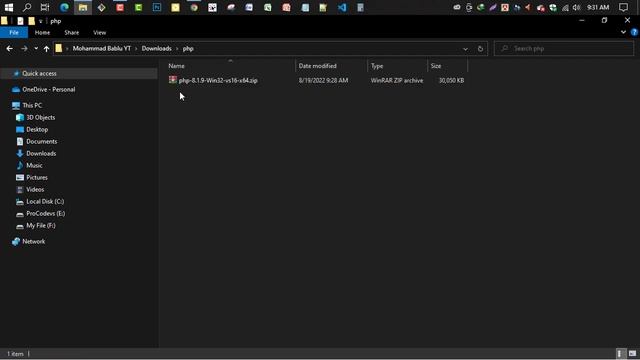Switch to Details view in status bar
The height and width of the screenshot is (360, 640).
tap(620, 353)
